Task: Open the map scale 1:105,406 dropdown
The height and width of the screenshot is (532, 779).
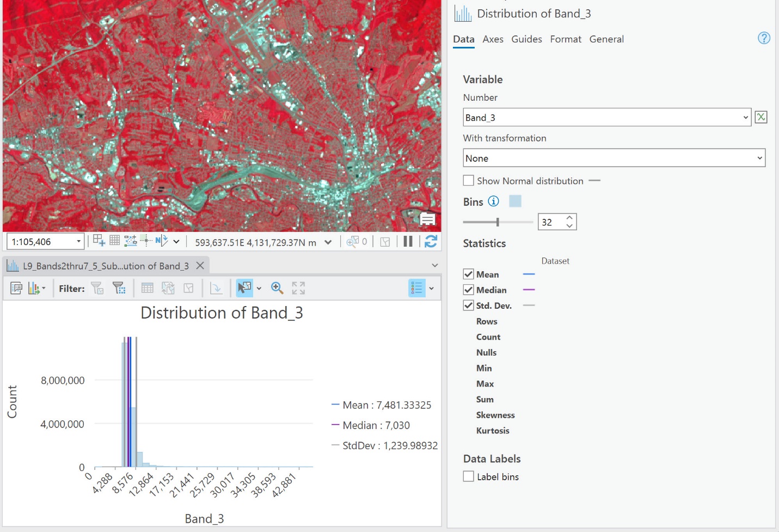Action: point(78,241)
